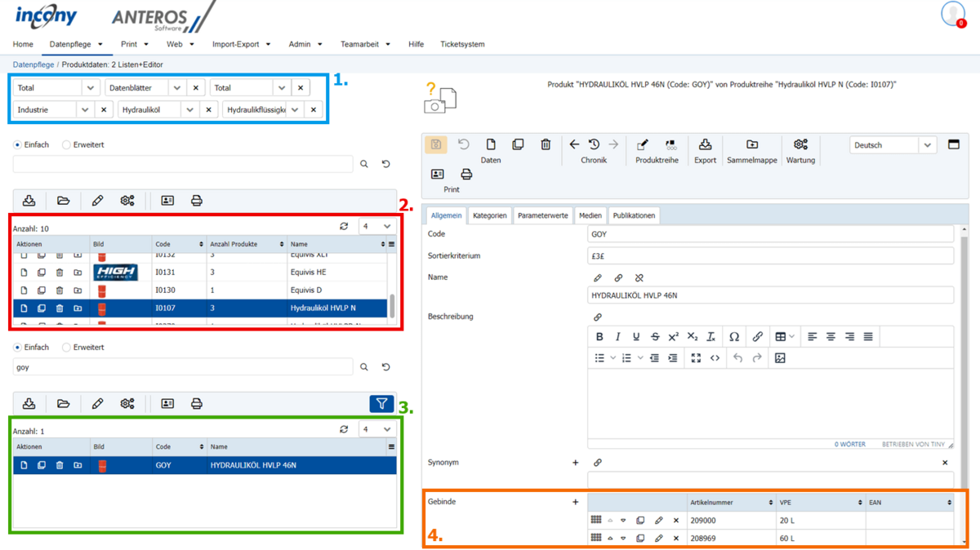Click the Sortierkriterium input field

click(x=770, y=255)
